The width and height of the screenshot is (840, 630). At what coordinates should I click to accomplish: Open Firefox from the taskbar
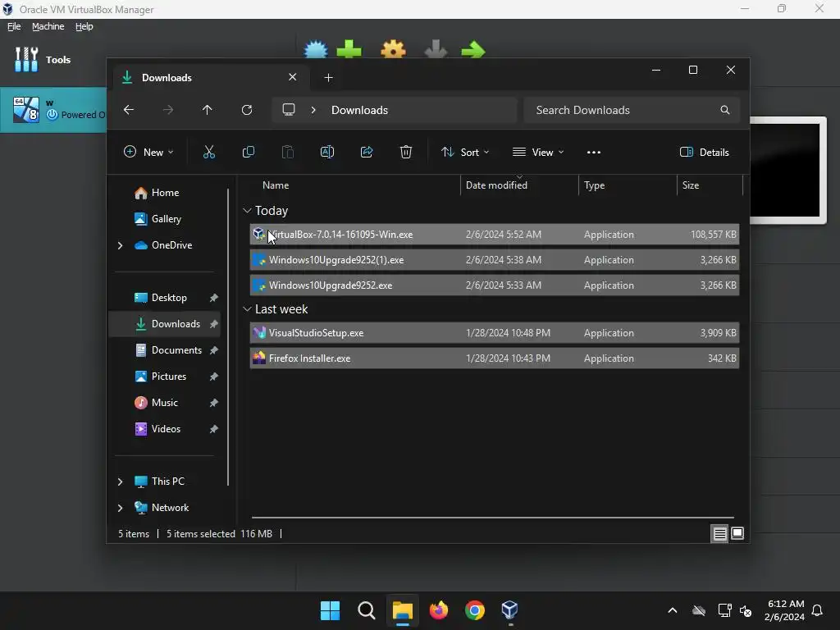point(439,610)
